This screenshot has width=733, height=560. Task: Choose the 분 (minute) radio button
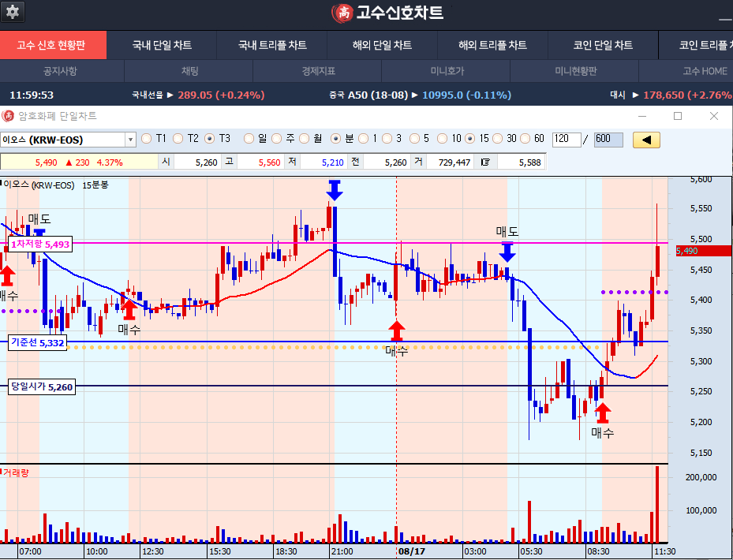335,139
